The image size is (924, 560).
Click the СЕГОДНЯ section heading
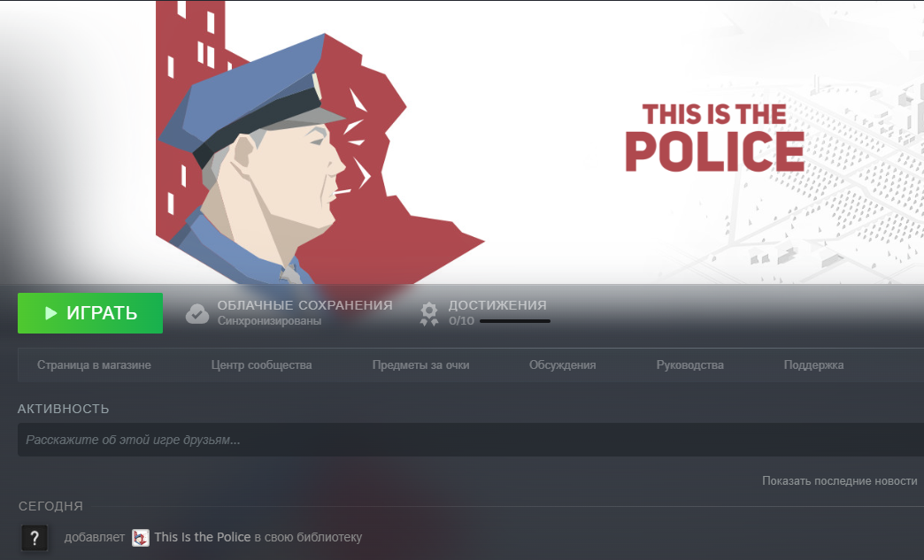click(x=50, y=506)
